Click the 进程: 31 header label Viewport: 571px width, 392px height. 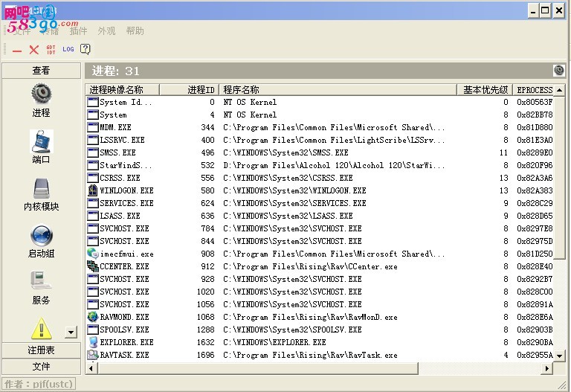(115, 71)
